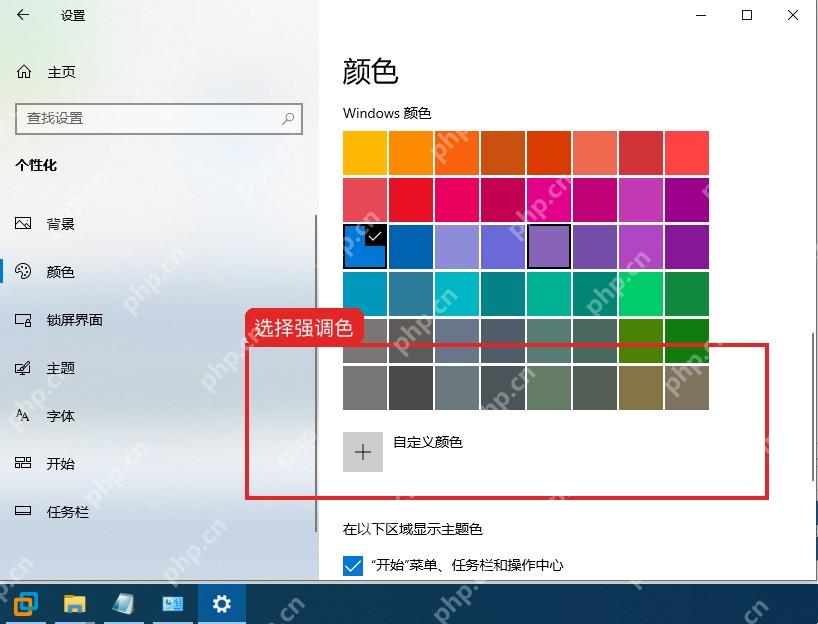Click the 在以下区域显示主题色 heading

(412, 529)
